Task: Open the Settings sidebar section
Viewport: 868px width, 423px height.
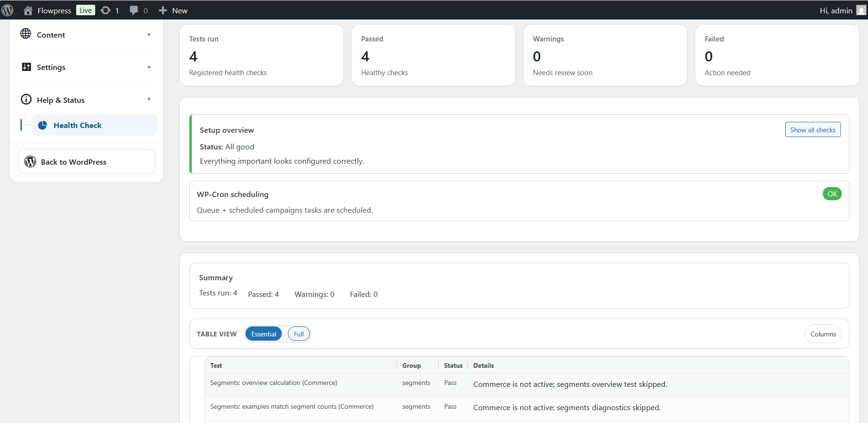Action: coord(86,67)
